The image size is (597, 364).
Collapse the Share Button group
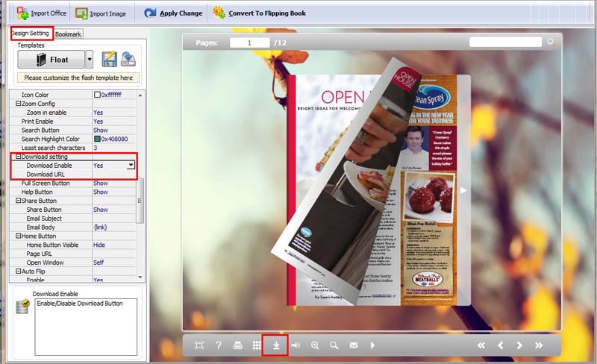[18, 201]
